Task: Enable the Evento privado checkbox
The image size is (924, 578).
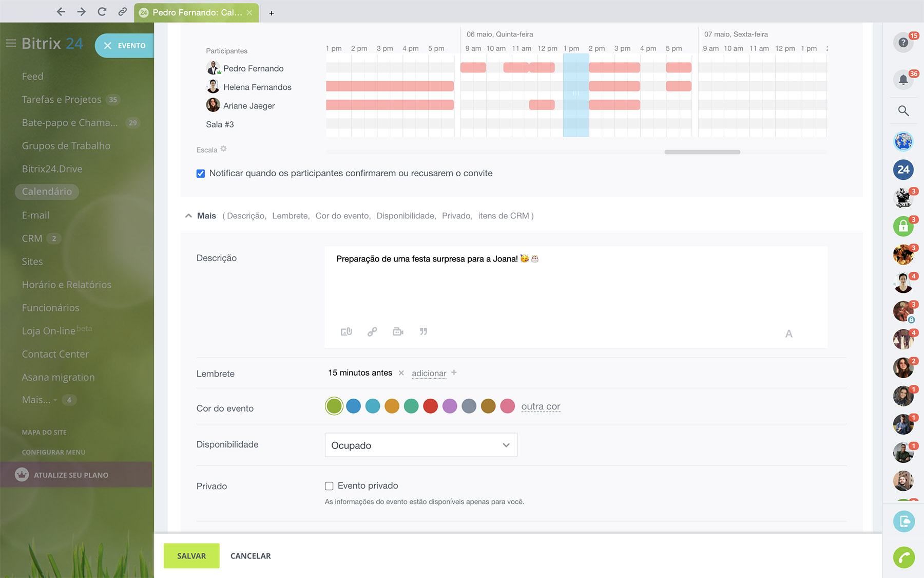Action: (329, 486)
